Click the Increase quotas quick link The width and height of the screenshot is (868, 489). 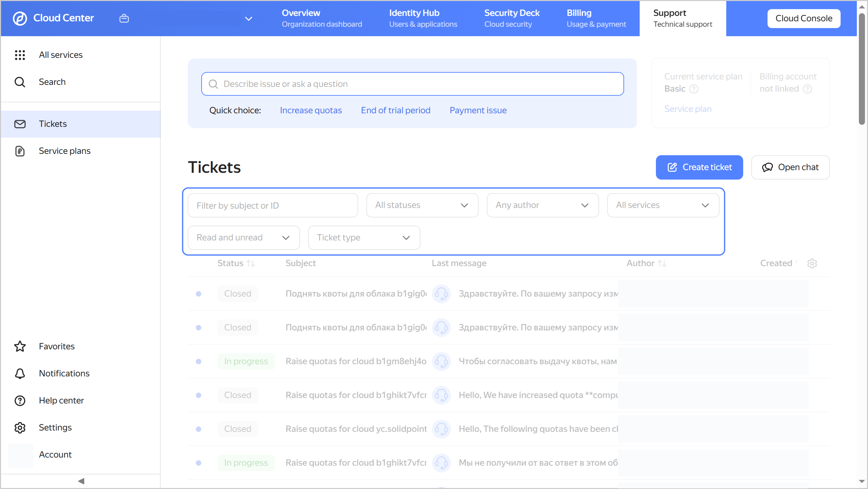coord(311,110)
